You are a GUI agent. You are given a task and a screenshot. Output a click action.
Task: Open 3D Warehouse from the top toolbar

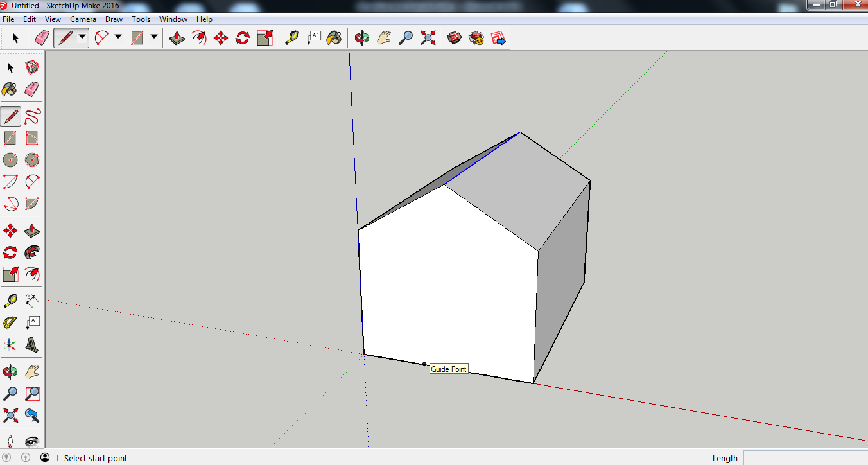455,38
